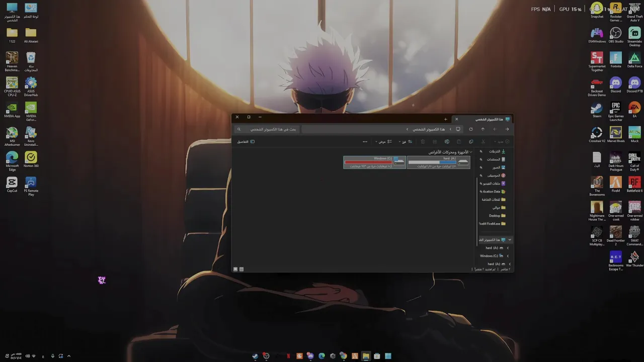Image resolution: width=644 pixels, height=362 pixels.
Task: Go up one folder level in File Explorer
Action: point(482,129)
